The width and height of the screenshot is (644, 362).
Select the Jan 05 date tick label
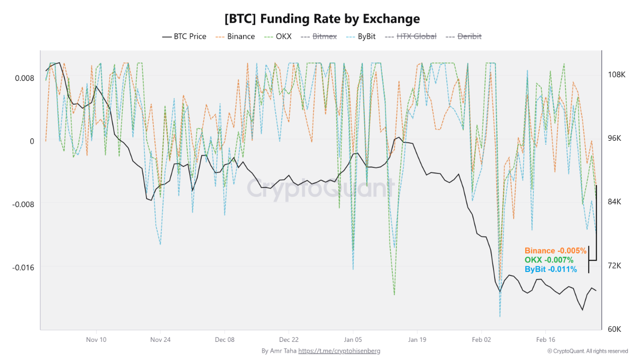[353, 339]
